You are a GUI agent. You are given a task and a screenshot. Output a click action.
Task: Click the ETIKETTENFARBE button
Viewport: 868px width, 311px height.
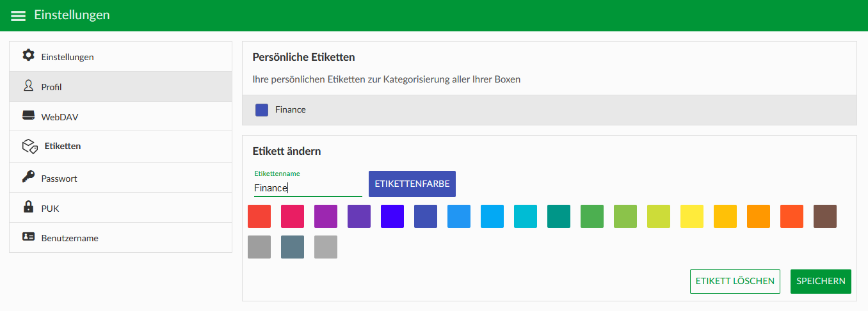point(412,184)
